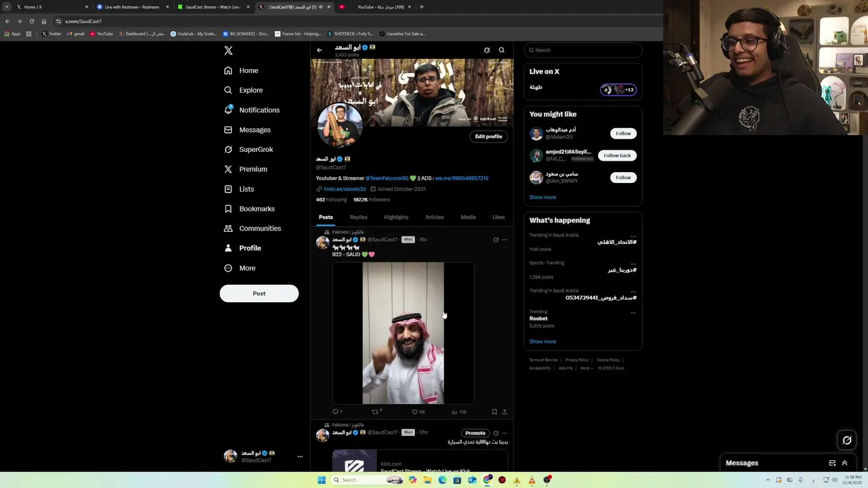The image size is (868, 488).
Task: Click the Promote button on the 17m post
Action: pos(475,433)
